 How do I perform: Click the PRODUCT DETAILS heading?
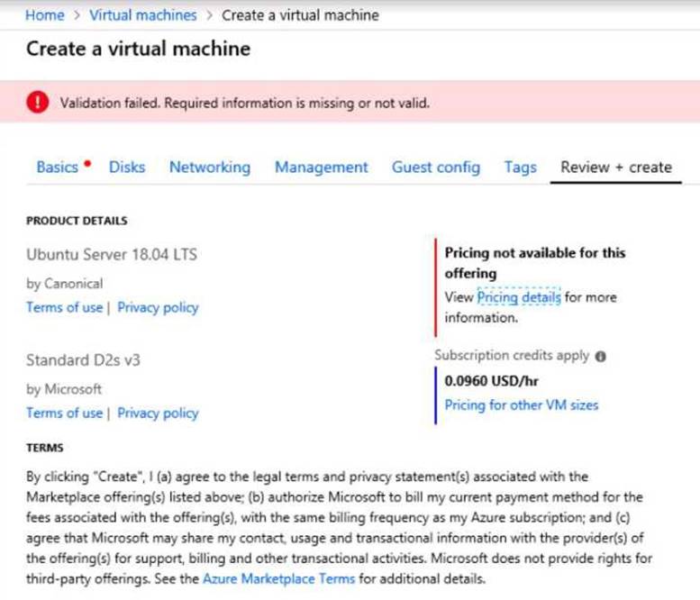[77, 221]
